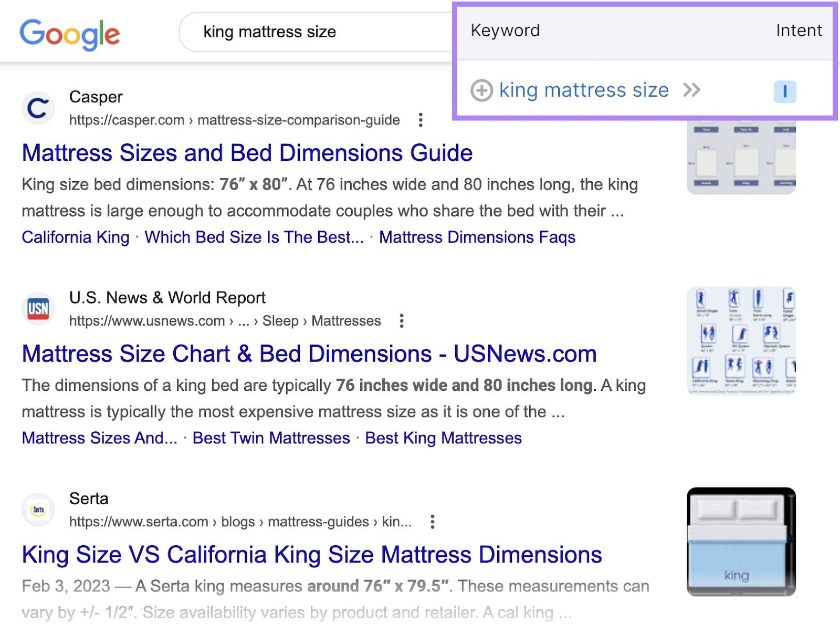Click the USN favicon icon
Image resolution: width=840 pixels, height=644 pixels.
pos(38,309)
